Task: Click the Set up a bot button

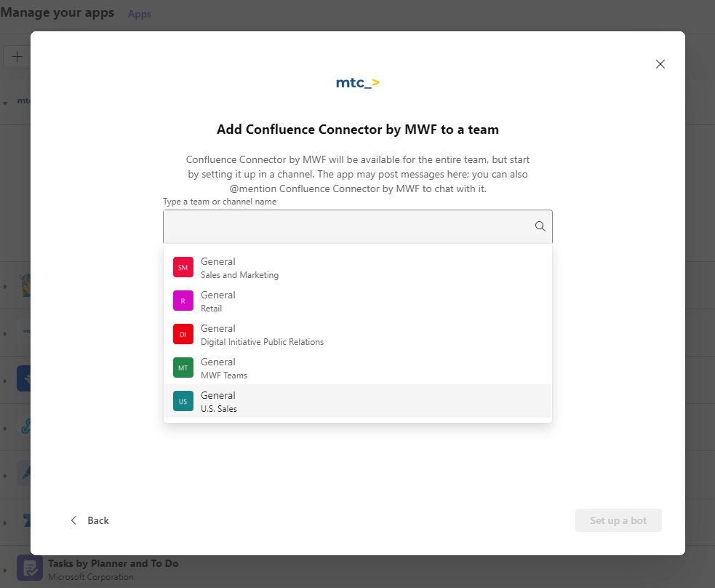Action: tap(618, 520)
